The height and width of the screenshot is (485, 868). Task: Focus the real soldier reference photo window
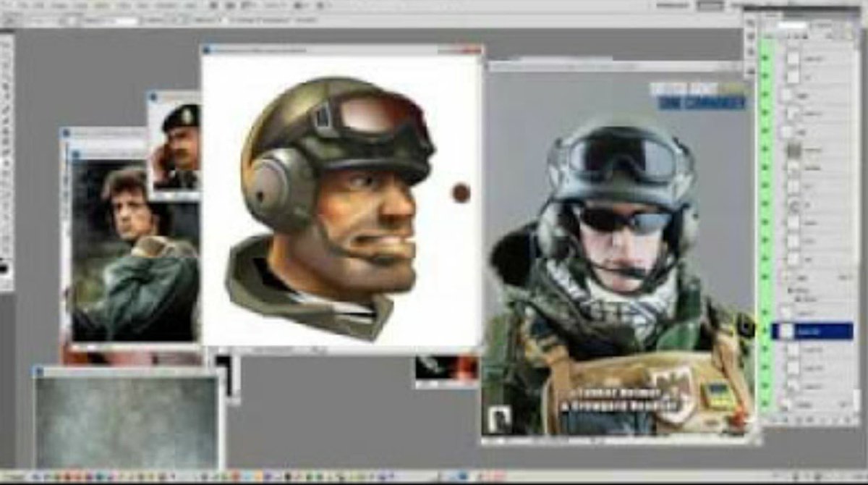[x=618, y=253]
